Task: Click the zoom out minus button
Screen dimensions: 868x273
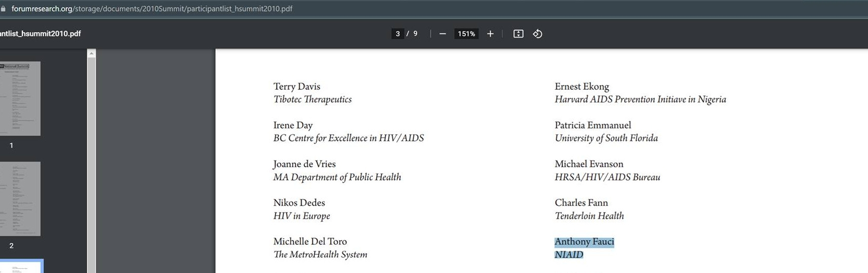Action: 442,34
